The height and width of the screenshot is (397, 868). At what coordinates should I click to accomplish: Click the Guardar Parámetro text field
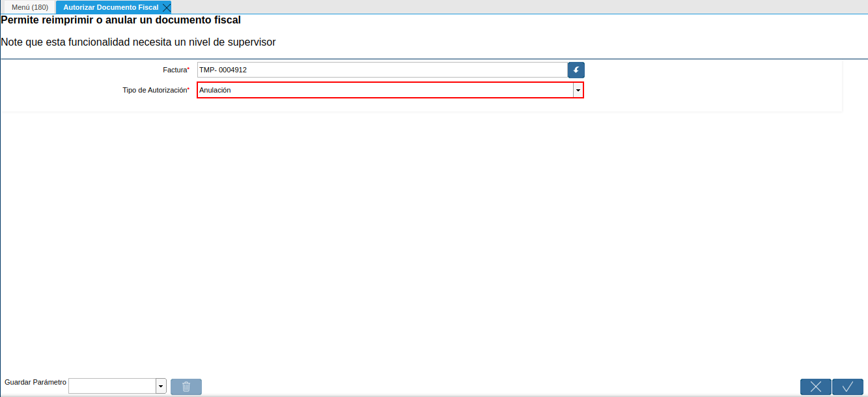(112, 386)
